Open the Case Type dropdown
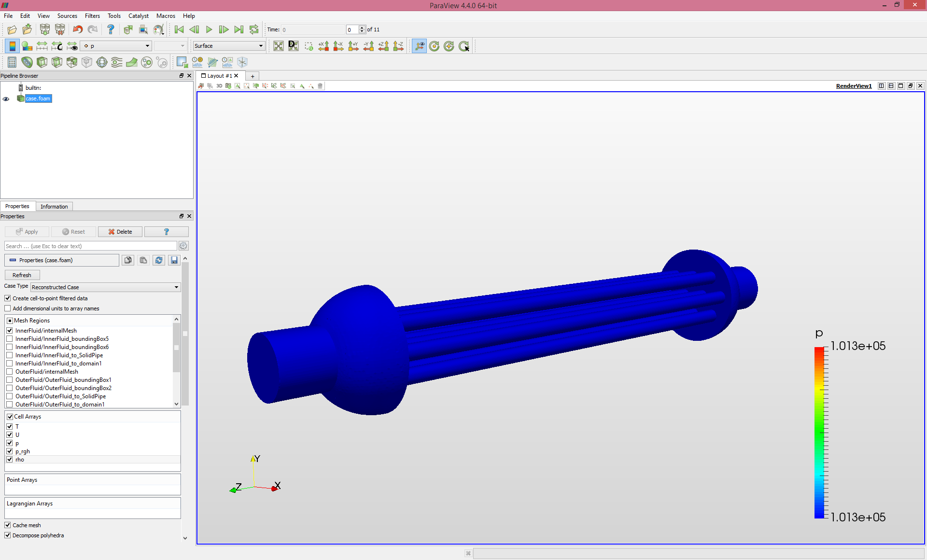The height and width of the screenshot is (560, 927). click(105, 287)
